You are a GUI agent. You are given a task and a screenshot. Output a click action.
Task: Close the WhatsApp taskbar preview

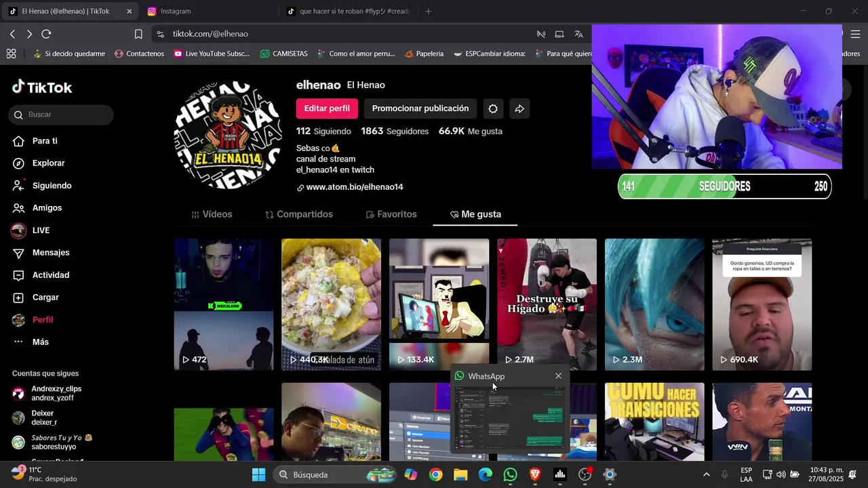pos(558,376)
